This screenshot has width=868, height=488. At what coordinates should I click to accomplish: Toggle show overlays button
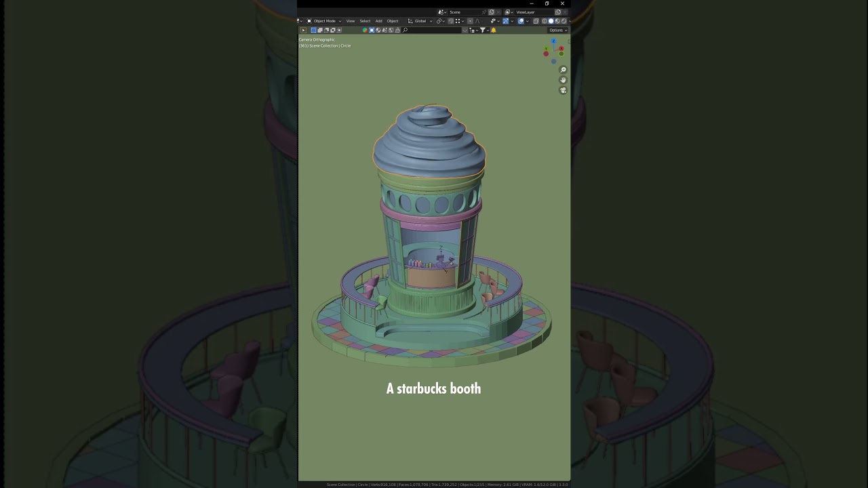coord(521,21)
